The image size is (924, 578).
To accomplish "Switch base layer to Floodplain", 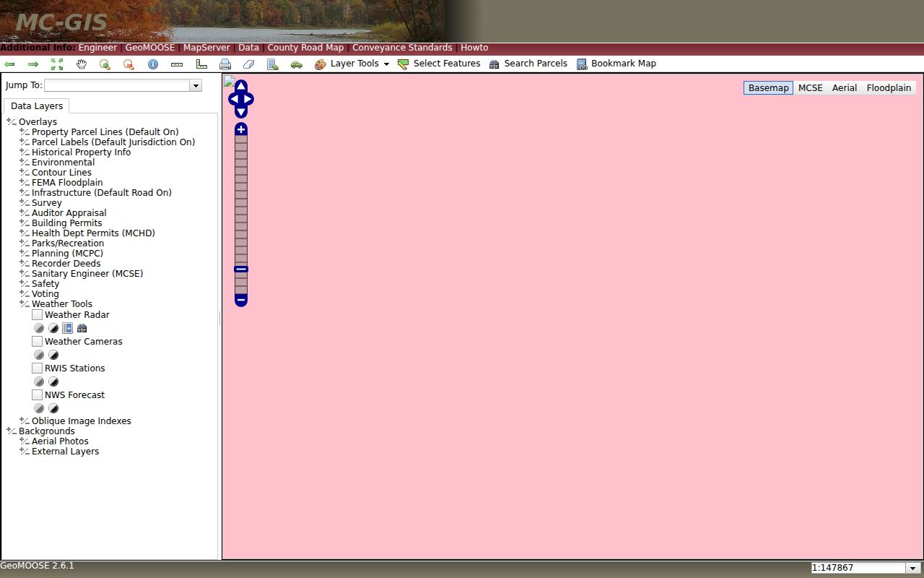I will (x=889, y=88).
